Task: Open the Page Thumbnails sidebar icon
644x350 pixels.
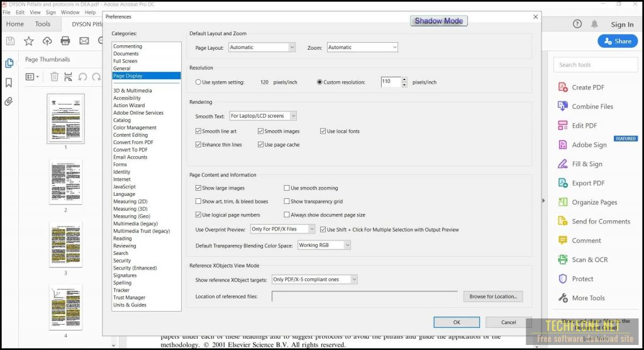Action: (x=9, y=63)
